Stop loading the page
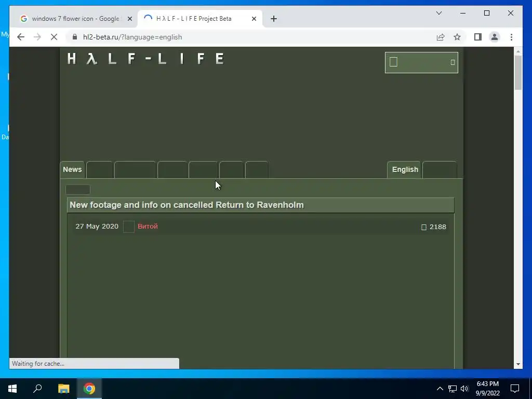 (54, 37)
